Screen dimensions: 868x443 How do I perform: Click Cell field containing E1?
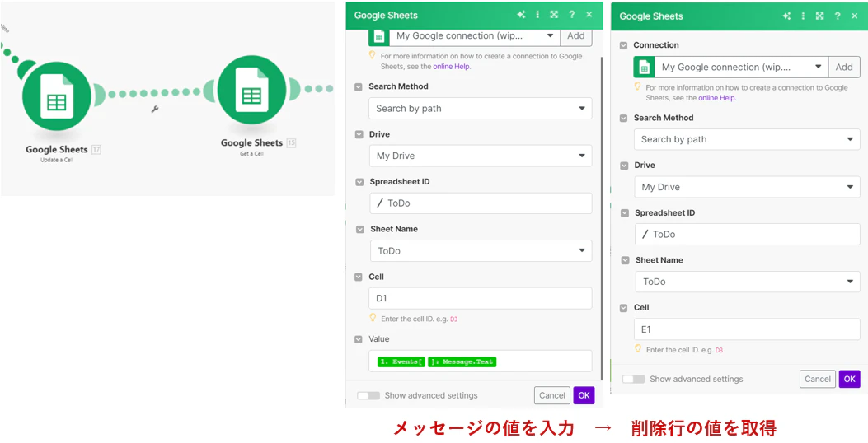[748, 329]
